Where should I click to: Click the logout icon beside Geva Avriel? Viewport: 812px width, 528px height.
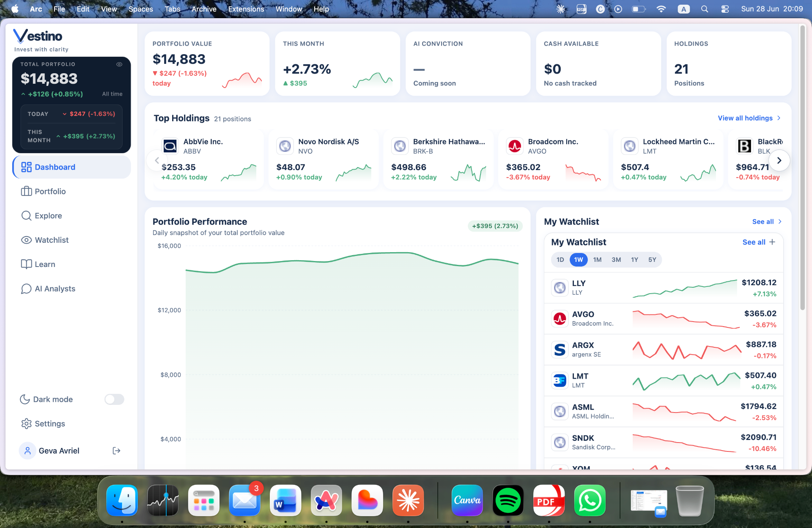point(116,451)
